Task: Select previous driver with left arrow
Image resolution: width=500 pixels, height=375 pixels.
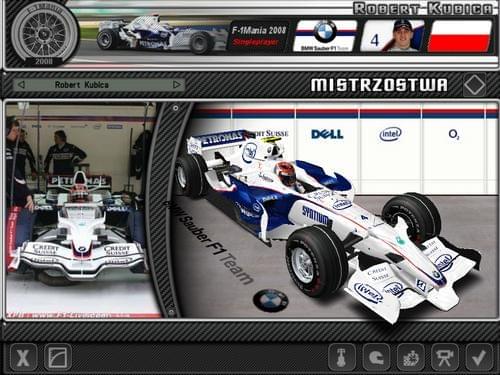Action: coord(21,85)
